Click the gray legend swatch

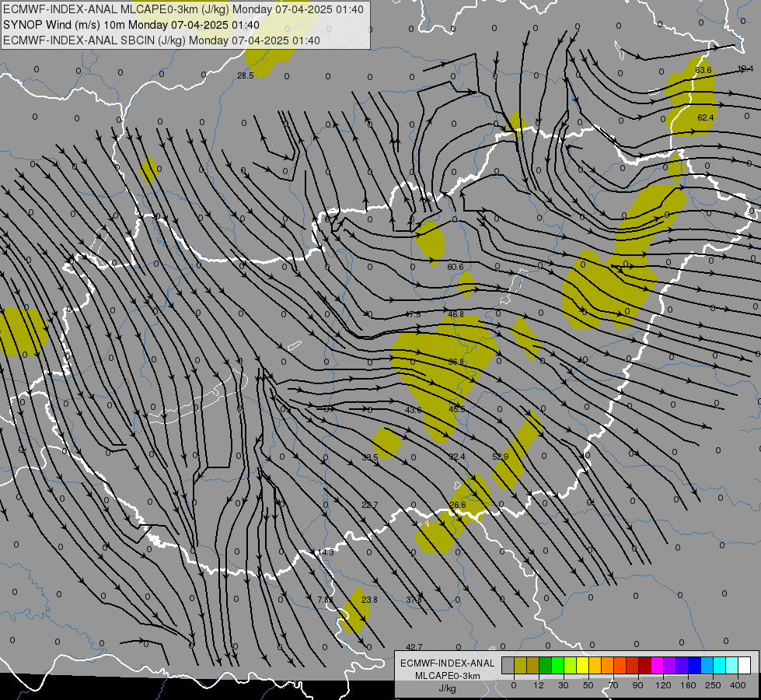tap(508, 665)
